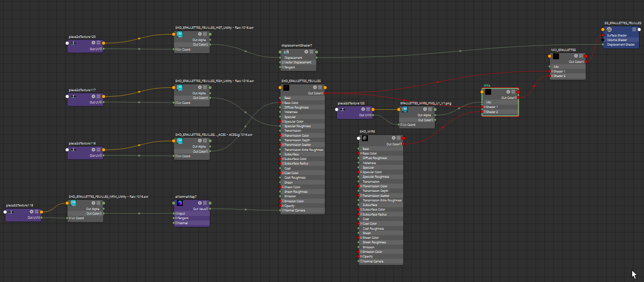The width and height of the screenshot is (644, 282).
Task: Click the file icon on EPAULETTES_WIRE_PNG node
Action: coord(405,109)
